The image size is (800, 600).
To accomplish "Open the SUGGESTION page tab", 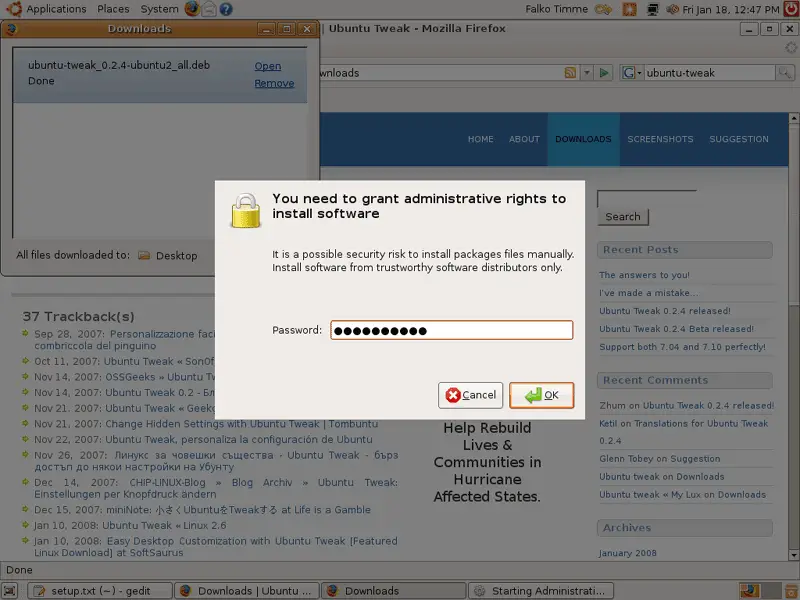I will coord(739,139).
